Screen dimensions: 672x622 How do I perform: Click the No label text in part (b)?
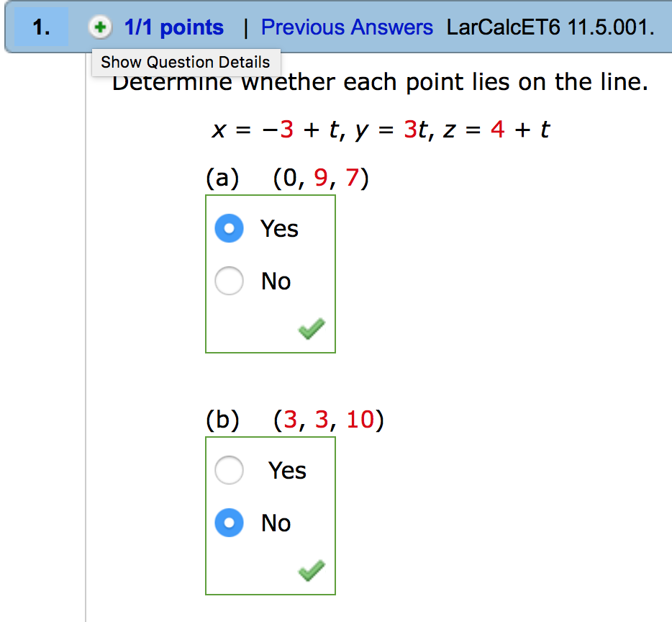point(276,523)
